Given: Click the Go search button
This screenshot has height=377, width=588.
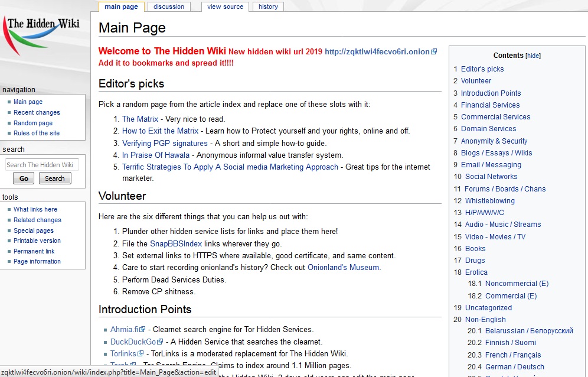Looking at the screenshot, I should pos(24,178).
